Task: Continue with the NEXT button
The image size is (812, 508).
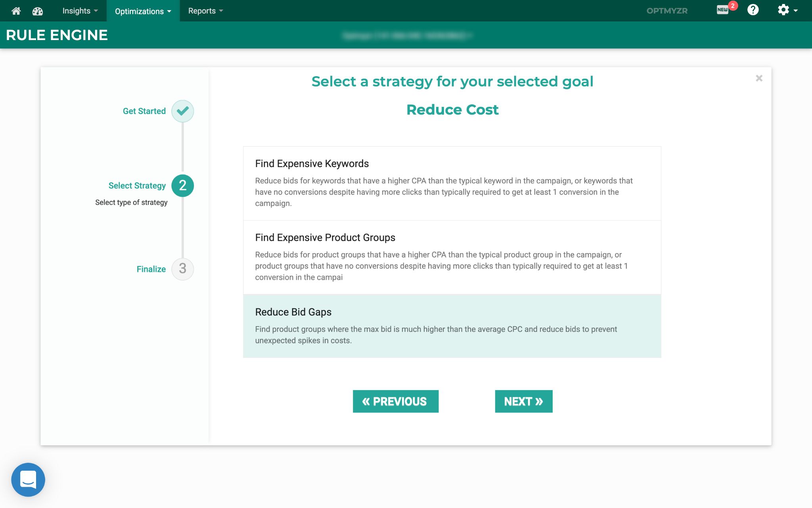Action: [x=523, y=401]
